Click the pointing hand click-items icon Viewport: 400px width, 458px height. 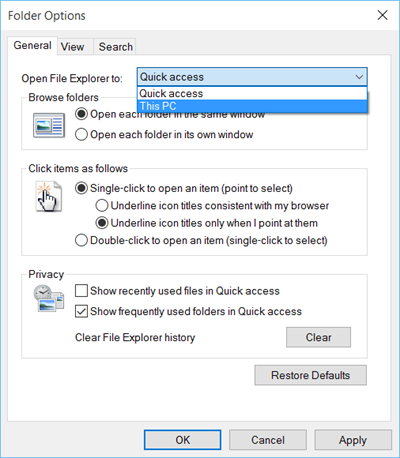(49, 197)
